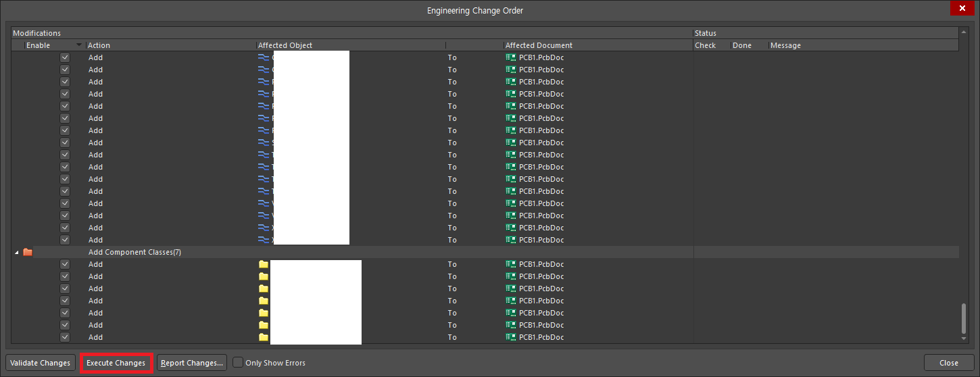Uncheck last row under Add Component Classes
Image resolution: width=980 pixels, height=377 pixels.
(x=65, y=337)
